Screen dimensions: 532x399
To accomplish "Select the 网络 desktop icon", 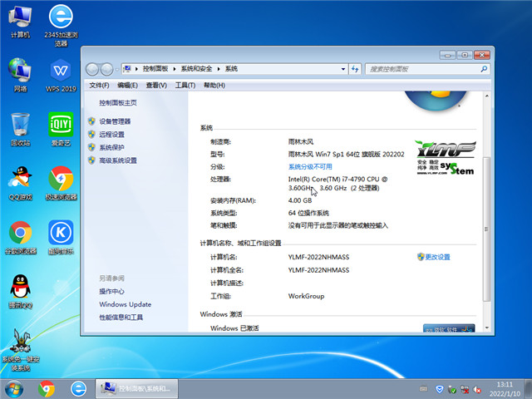I will tap(20, 76).
